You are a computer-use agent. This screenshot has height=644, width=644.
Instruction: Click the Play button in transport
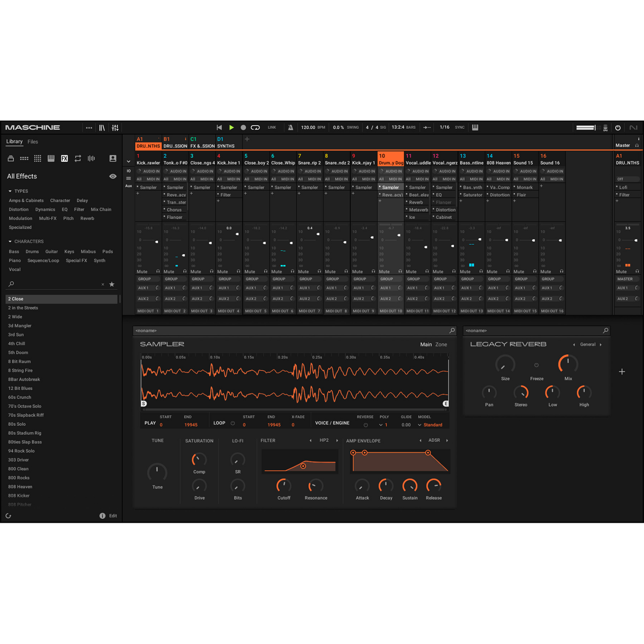coord(231,128)
